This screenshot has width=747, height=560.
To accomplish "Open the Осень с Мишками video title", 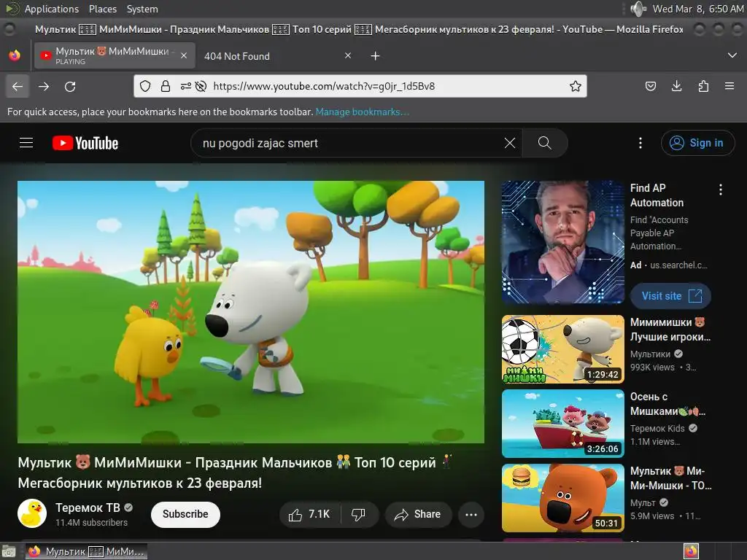I will pyautogui.click(x=668, y=404).
